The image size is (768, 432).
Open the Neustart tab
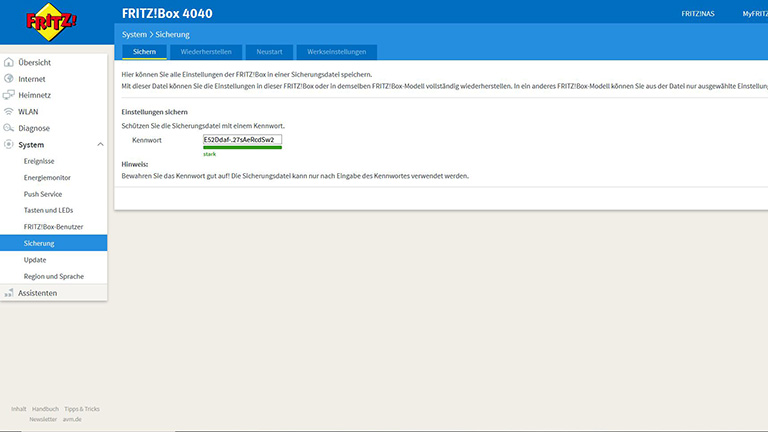[270, 51]
